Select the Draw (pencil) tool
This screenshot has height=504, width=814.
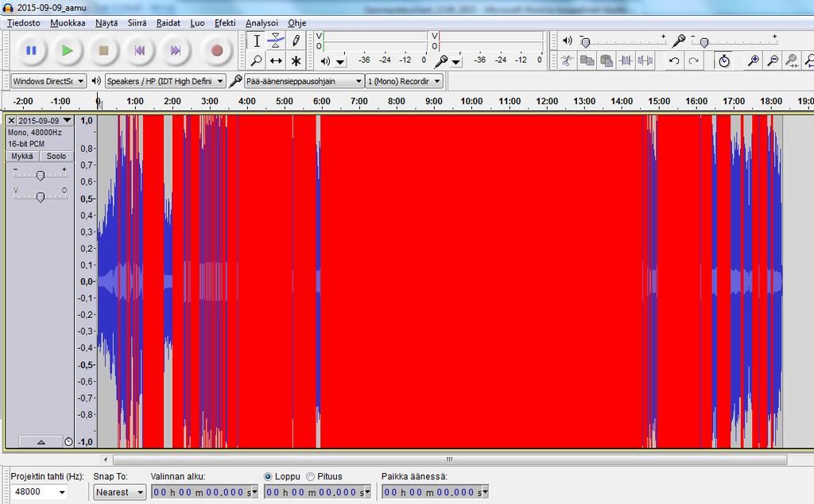[x=296, y=41]
